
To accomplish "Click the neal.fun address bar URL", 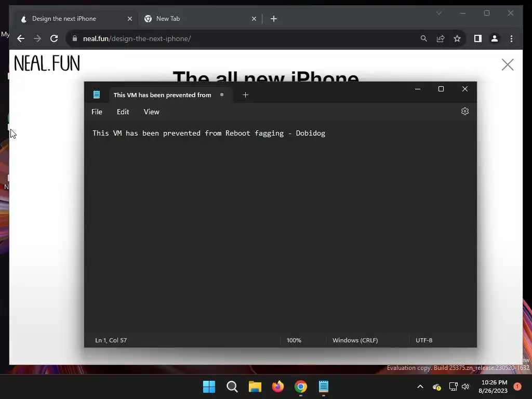I will click(x=137, y=38).
